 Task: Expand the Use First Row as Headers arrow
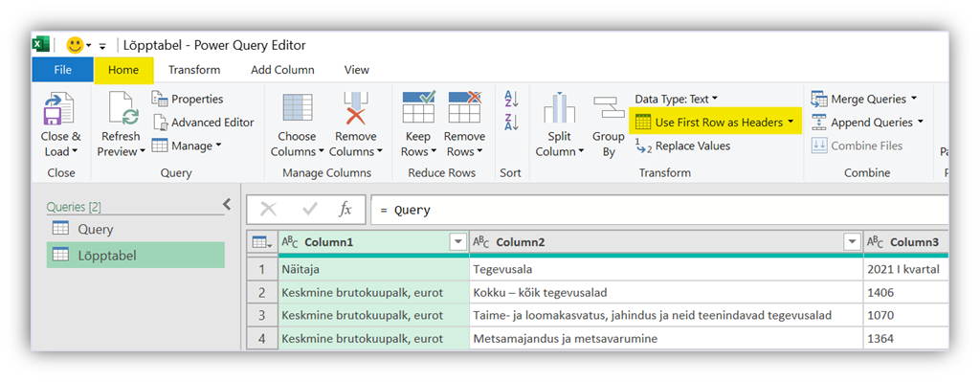(791, 122)
